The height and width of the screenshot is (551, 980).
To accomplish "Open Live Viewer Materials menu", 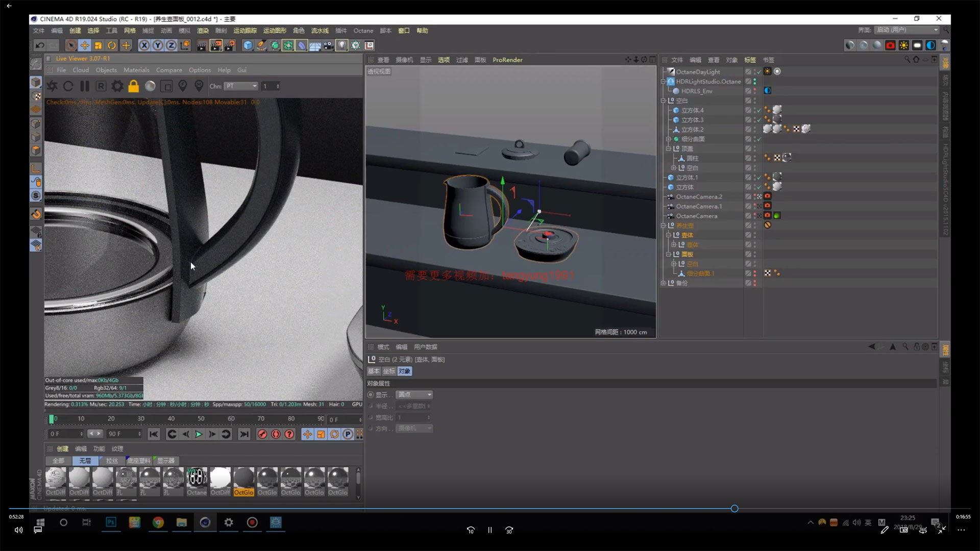I will pos(136,70).
